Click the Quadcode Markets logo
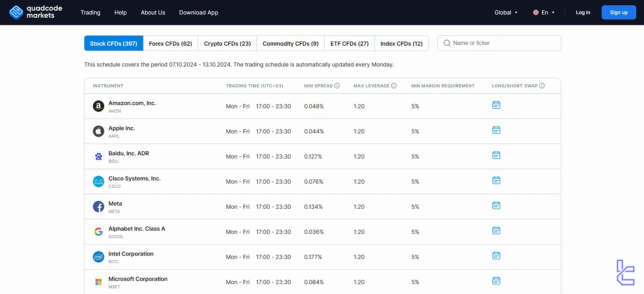The width and height of the screenshot is (644, 294). pos(36,12)
